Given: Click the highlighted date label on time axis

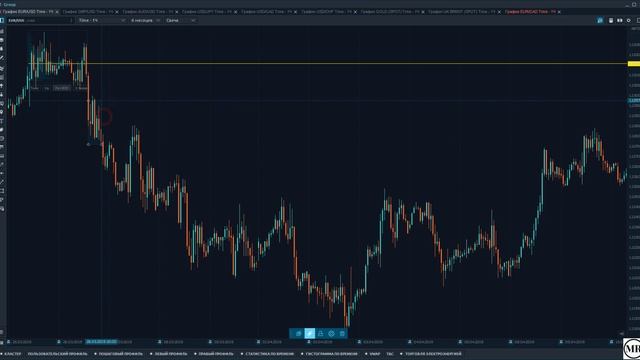Looking at the screenshot, I should [x=101, y=342].
